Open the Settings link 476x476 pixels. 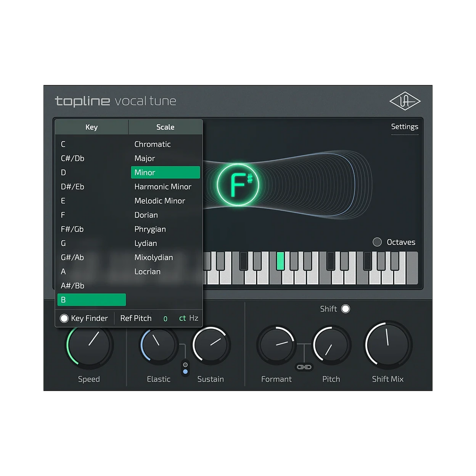405,127
